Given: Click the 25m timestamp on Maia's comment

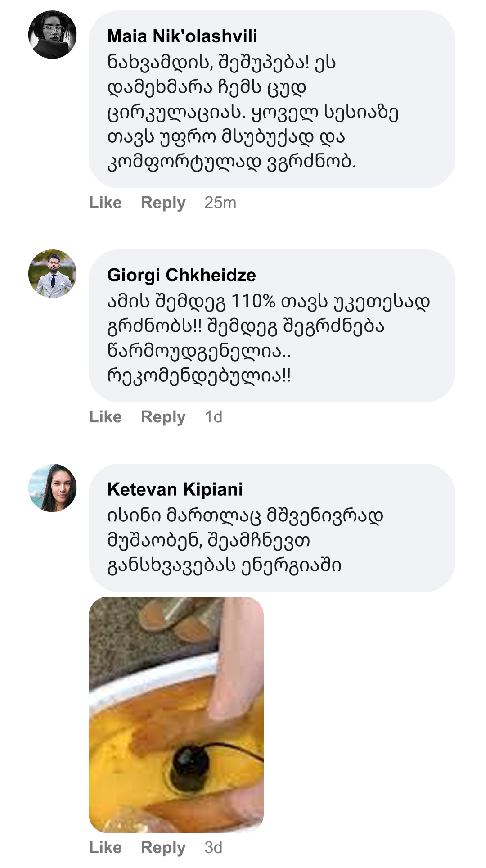Looking at the screenshot, I should [220, 203].
